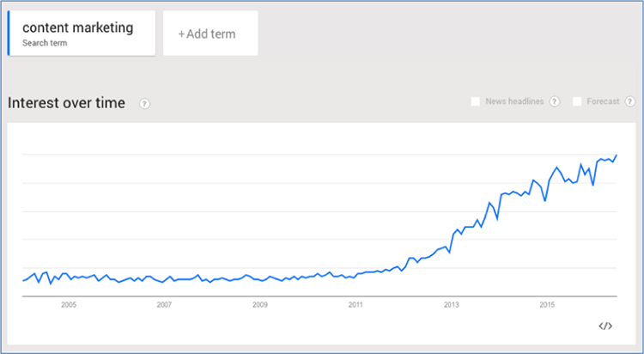Click the blue color bar of content marketing term
Image resolution: width=644 pixels, height=354 pixels.
coord(9,34)
